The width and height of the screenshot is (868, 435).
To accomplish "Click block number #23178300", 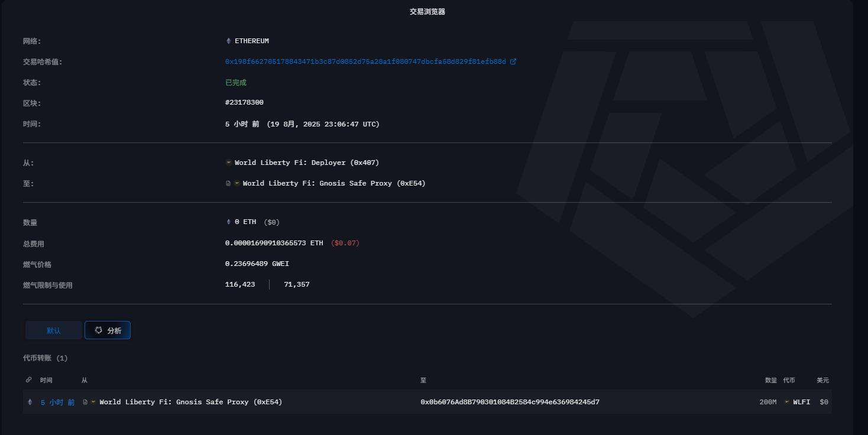I will click(x=244, y=103).
